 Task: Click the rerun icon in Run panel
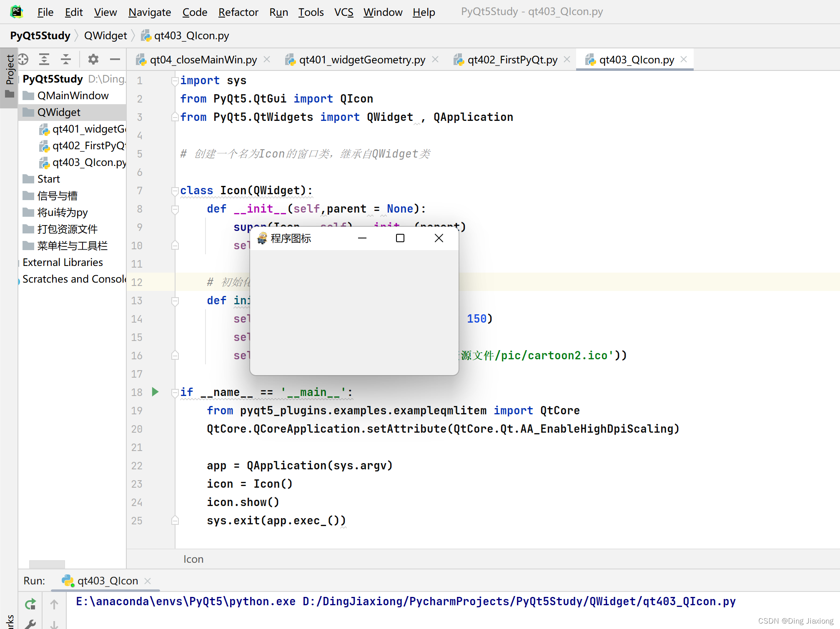click(x=30, y=604)
